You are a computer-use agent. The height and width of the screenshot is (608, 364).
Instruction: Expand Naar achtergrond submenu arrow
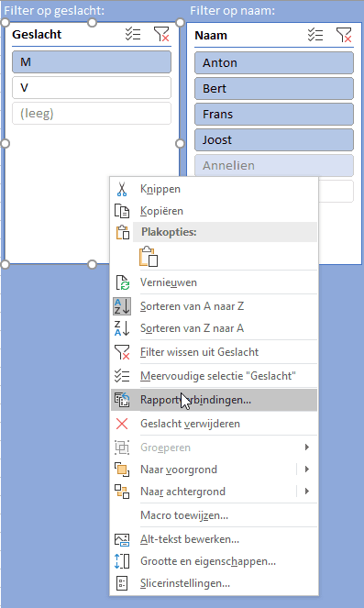click(x=307, y=492)
